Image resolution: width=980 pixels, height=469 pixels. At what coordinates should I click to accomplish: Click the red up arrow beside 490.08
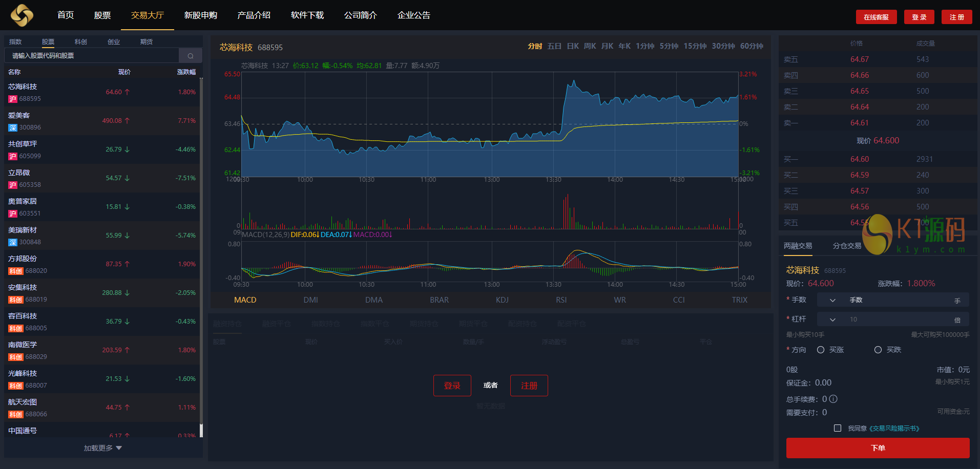(127, 121)
